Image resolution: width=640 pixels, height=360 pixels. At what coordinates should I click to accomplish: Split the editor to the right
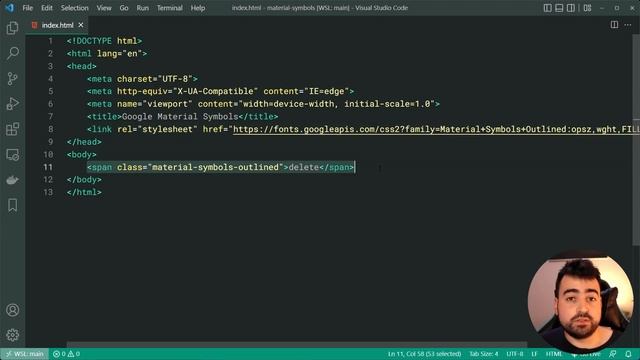[614, 24]
